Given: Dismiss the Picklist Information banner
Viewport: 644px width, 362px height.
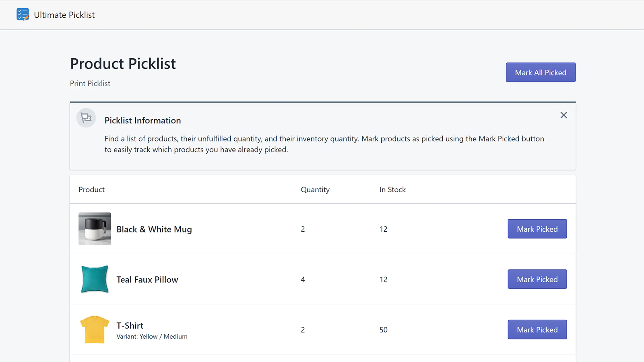Looking at the screenshot, I should 563,115.
